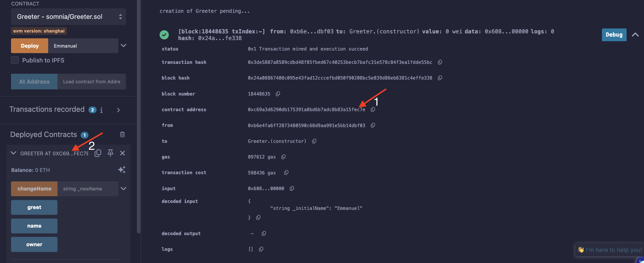Viewport: 644px width, 263px height.
Task: Copy the block hash value
Action: [440, 78]
